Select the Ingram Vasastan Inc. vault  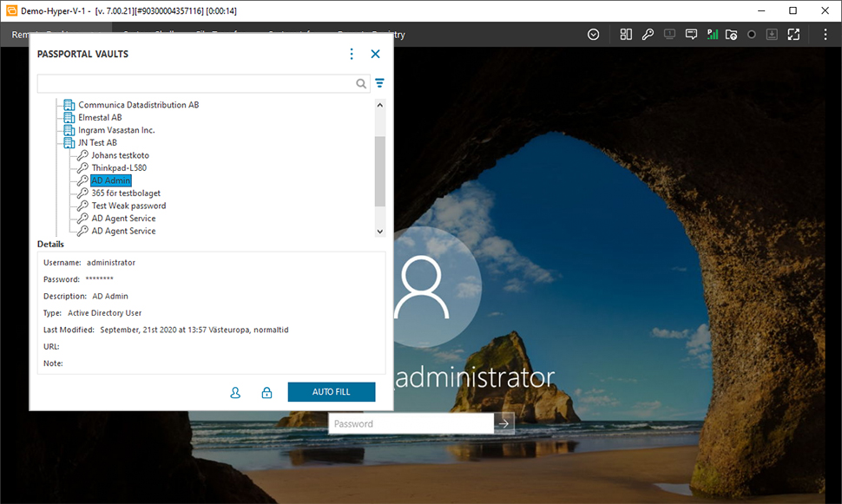(116, 130)
